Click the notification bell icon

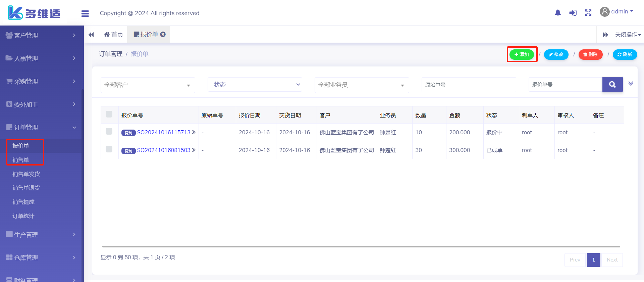point(558,13)
